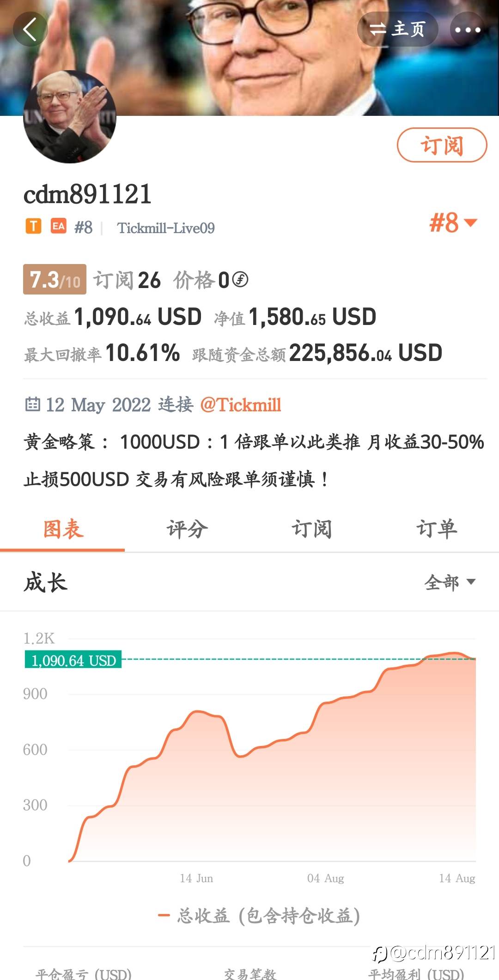Tap the calendar icon beside 12 May 2022

point(32,404)
